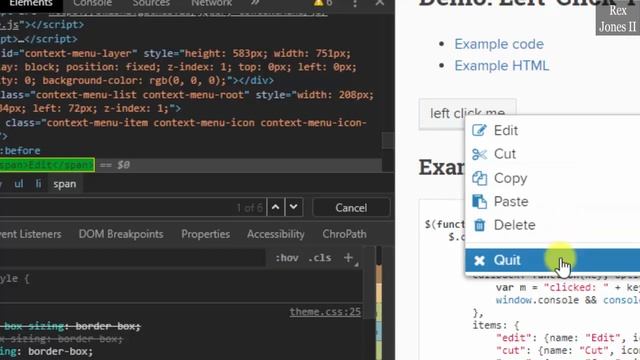Select Paste in the context menu
The width and height of the screenshot is (640, 360).
(x=553, y=202)
